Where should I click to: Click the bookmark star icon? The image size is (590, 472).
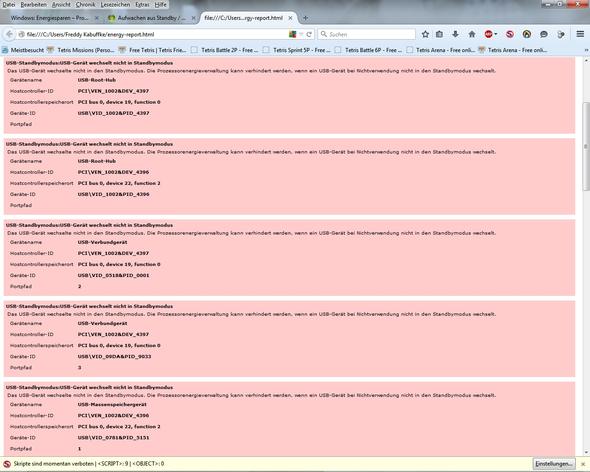click(425, 34)
